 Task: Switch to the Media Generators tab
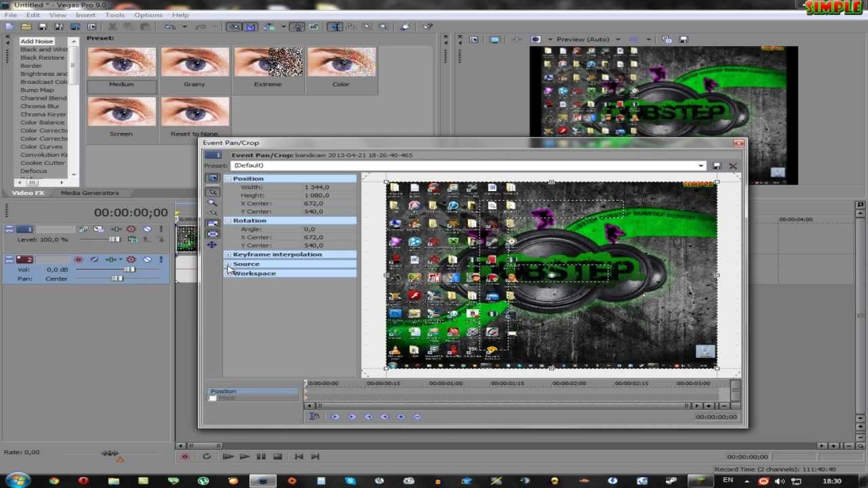90,193
